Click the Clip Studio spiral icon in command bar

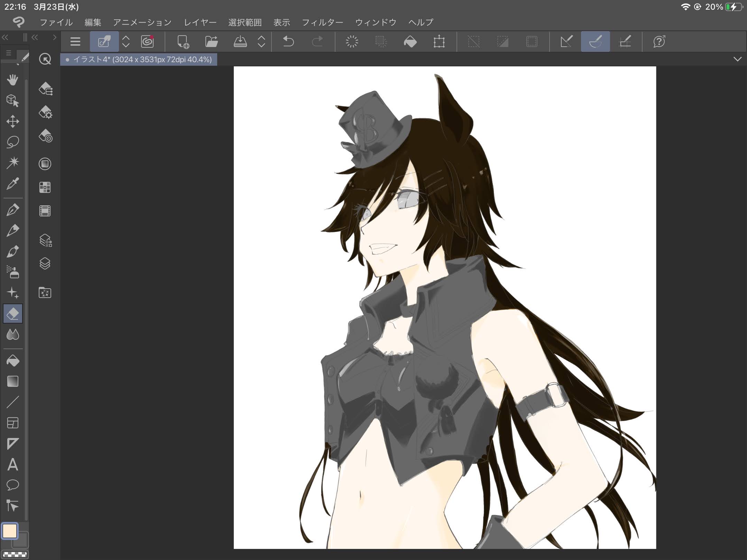(x=147, y=42)
